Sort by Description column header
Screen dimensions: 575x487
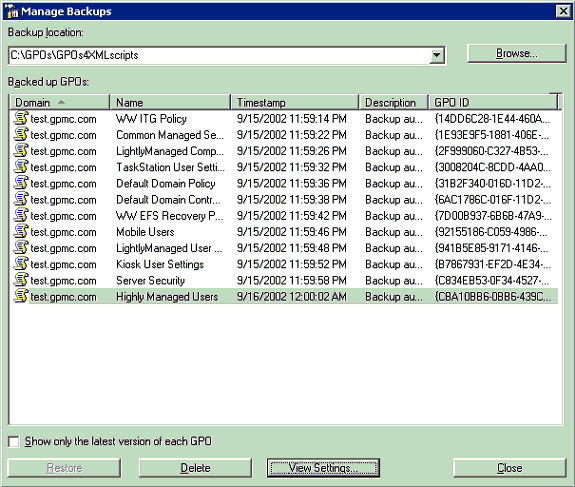click(393, 102)
